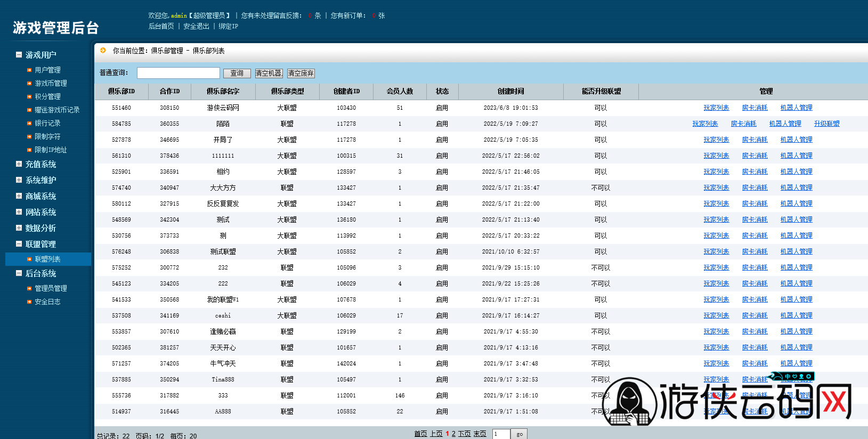The height and width of the screenshot is (439, 868).
Task: Collapse the 后台系统 section
Action: [19, 273]
